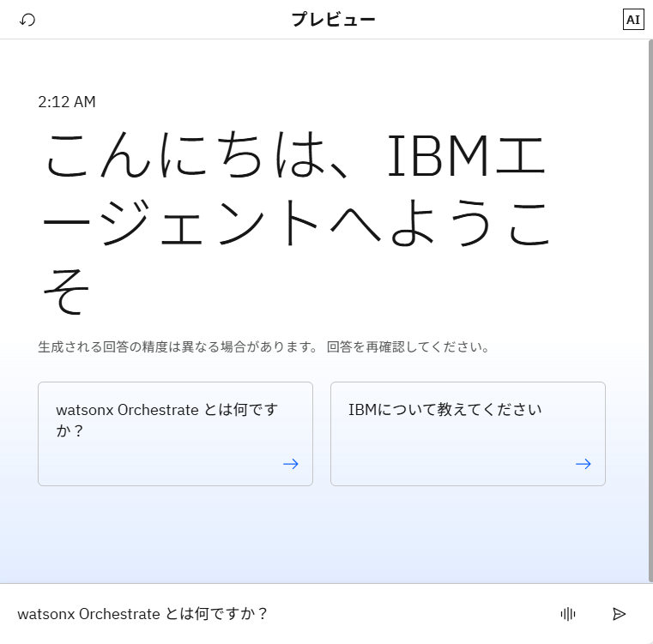The width and height of the screenshot is (653, 644).
Task: Click the AI badge icon
Action: [x=632, y=20]
